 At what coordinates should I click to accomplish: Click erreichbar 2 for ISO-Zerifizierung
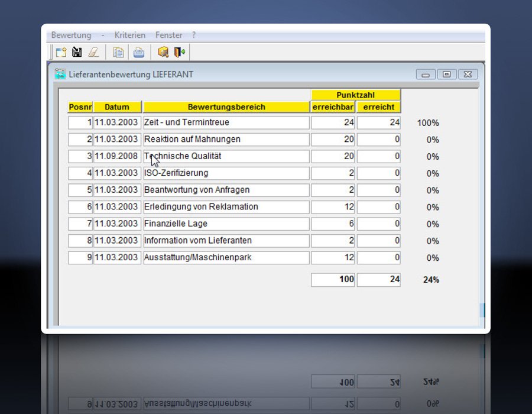(x=333, y=173)
